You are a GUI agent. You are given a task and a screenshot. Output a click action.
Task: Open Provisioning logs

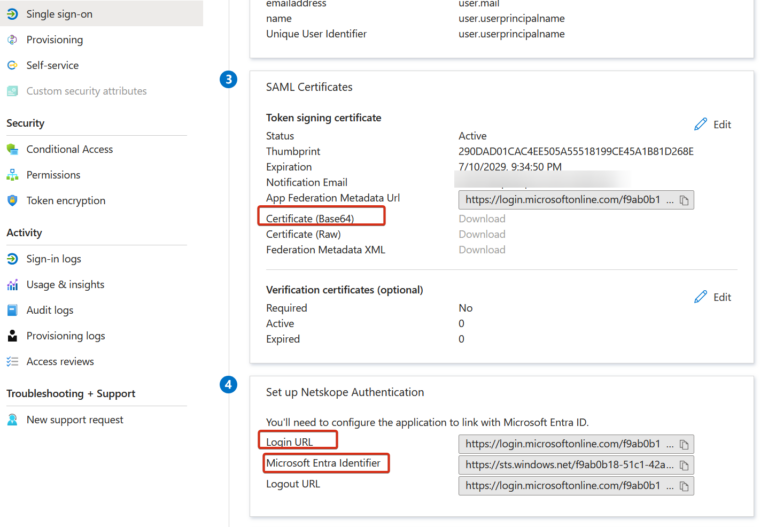point(65,336)
